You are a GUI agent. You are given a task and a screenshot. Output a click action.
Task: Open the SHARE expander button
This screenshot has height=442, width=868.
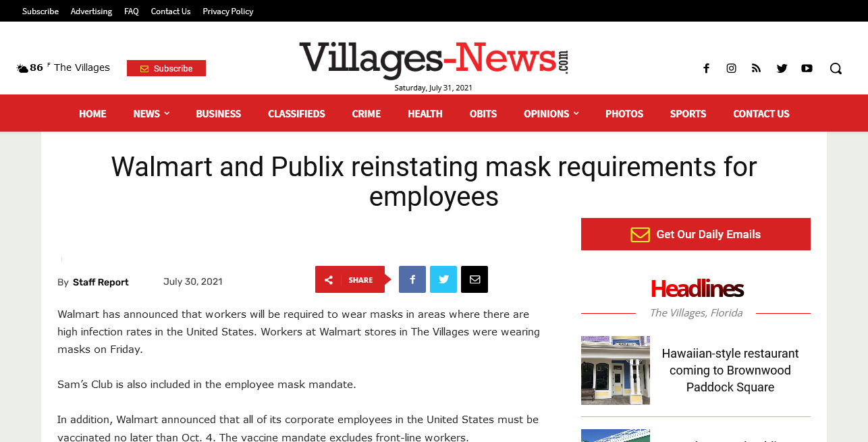[350, 279]
